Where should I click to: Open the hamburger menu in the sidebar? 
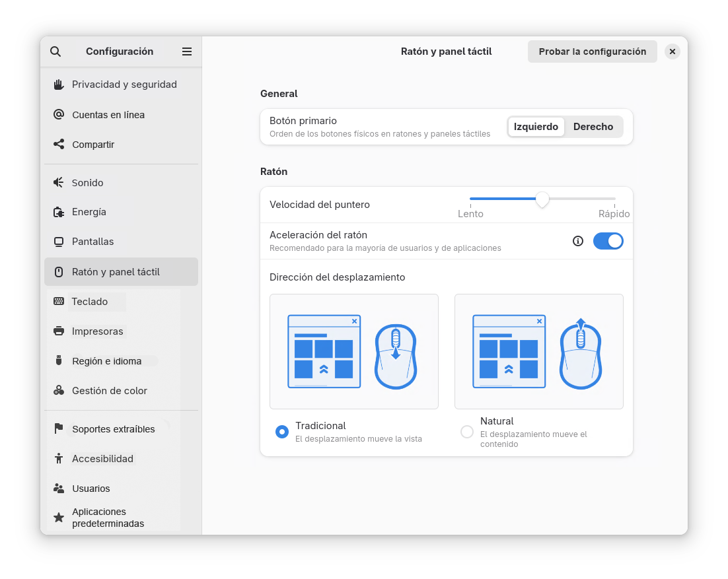coord(187,51)
